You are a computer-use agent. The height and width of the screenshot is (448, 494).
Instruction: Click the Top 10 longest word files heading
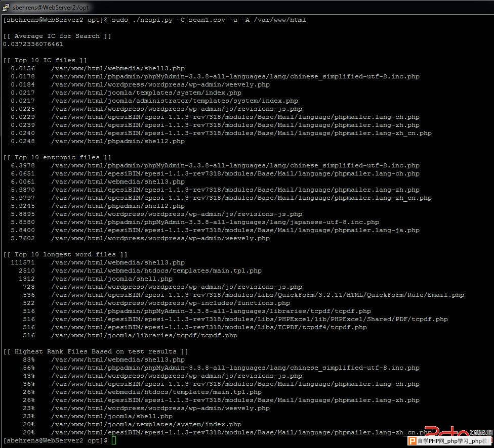click(65, 254)
